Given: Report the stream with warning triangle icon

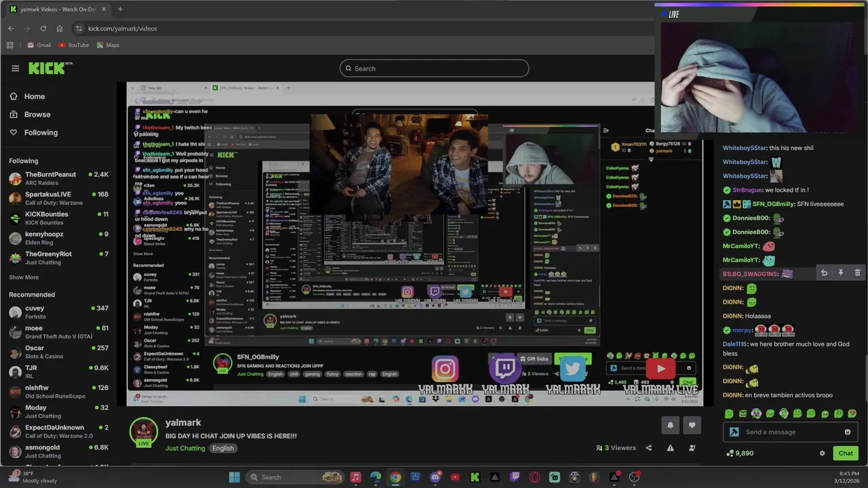Looking at the screenshot, I should click(x=670, y=448).
